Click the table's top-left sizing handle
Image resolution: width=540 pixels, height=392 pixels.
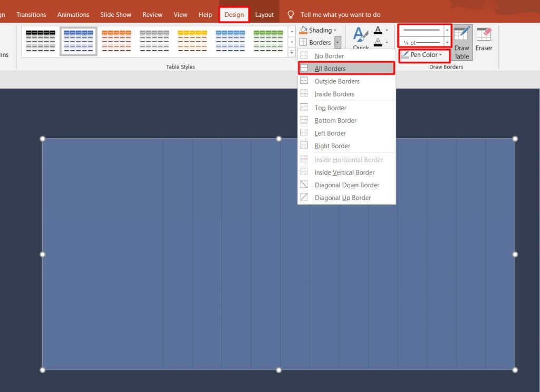[x=42, y=139]
